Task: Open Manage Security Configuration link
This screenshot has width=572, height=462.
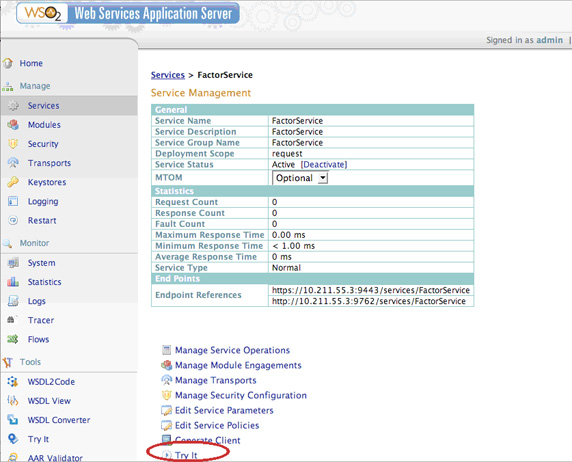Action: coord(241,395)
